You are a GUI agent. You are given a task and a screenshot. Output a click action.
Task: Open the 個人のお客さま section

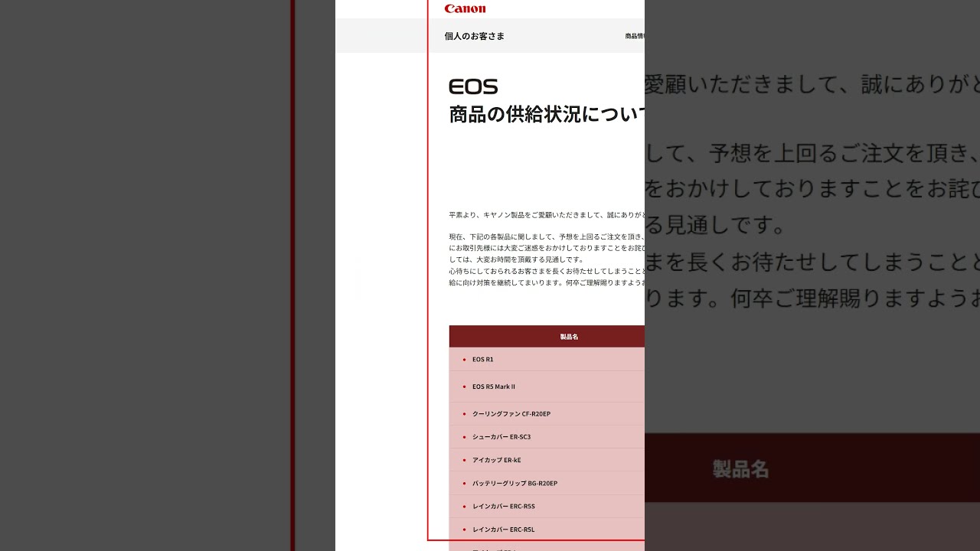click(x=474, y=36)
